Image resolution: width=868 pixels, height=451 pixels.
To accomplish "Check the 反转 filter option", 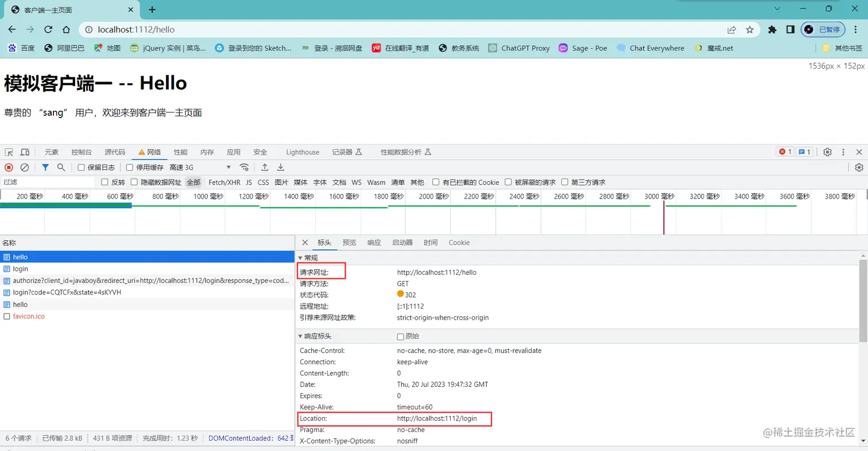I will pyautogui.click(x=104, y=182).
